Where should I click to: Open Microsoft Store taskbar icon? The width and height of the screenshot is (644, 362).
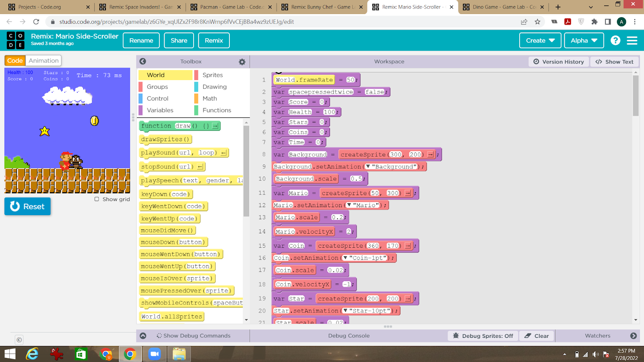[x=81, y=354]
